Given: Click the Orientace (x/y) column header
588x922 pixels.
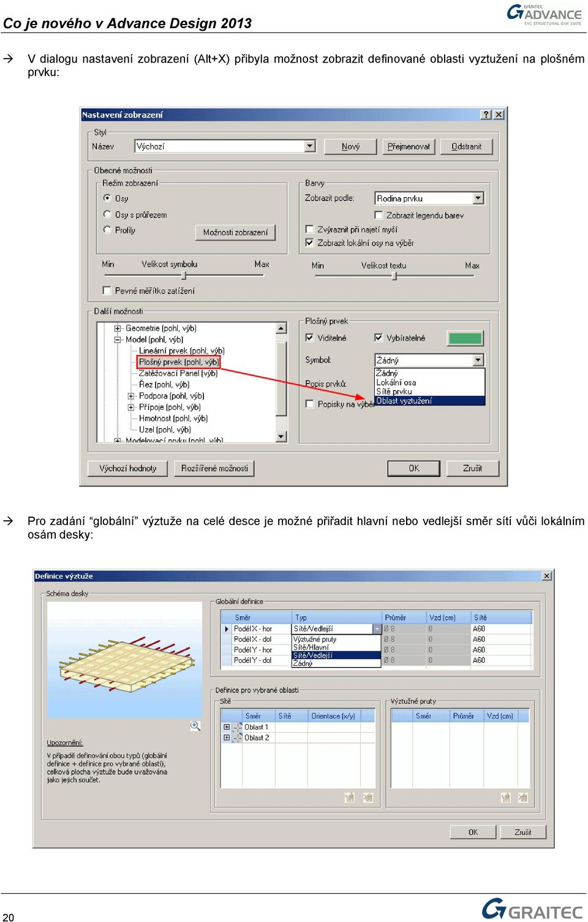Looking at the screenshot, I should coord(333,716).
